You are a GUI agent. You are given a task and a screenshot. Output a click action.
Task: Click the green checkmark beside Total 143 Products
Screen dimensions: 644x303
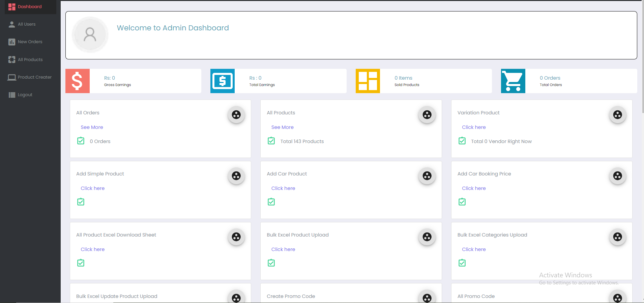(271, 141)
